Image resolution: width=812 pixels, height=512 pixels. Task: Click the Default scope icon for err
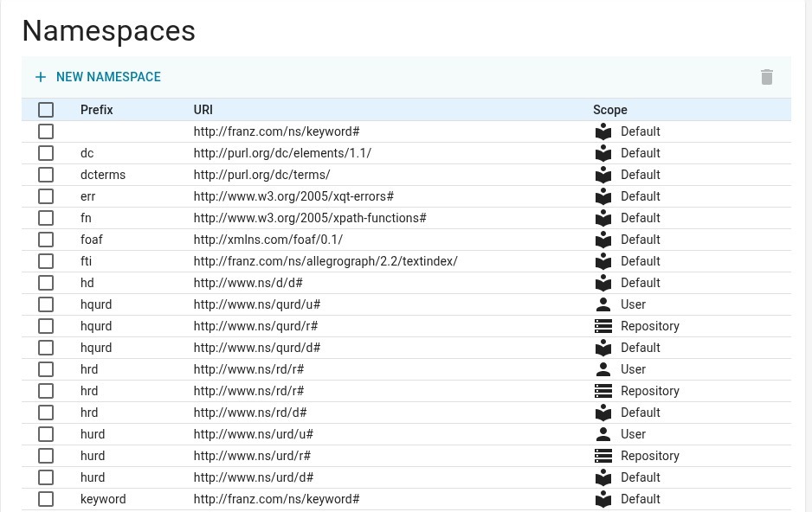click(603, 196)
